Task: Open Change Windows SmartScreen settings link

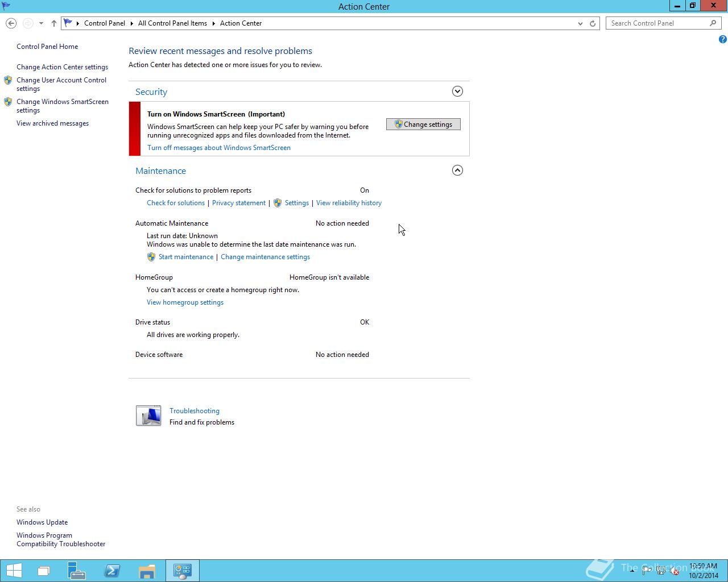Action: pyautogui.click(x=63, y=106)
